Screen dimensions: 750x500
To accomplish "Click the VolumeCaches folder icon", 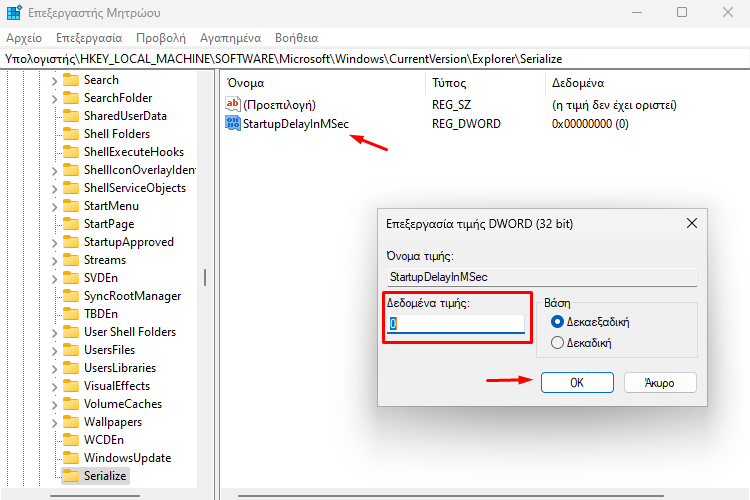I will 71,404.
